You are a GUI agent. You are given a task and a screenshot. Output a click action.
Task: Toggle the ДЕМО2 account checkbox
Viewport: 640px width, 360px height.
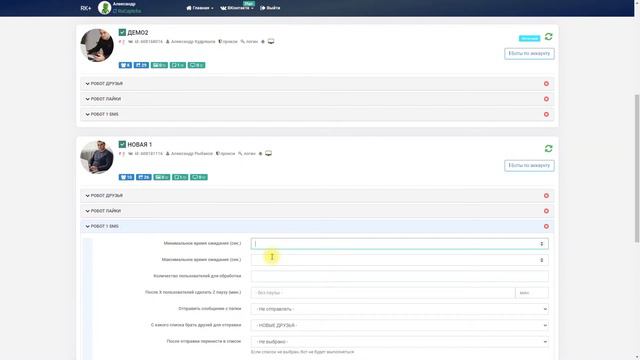pos(122,32)
